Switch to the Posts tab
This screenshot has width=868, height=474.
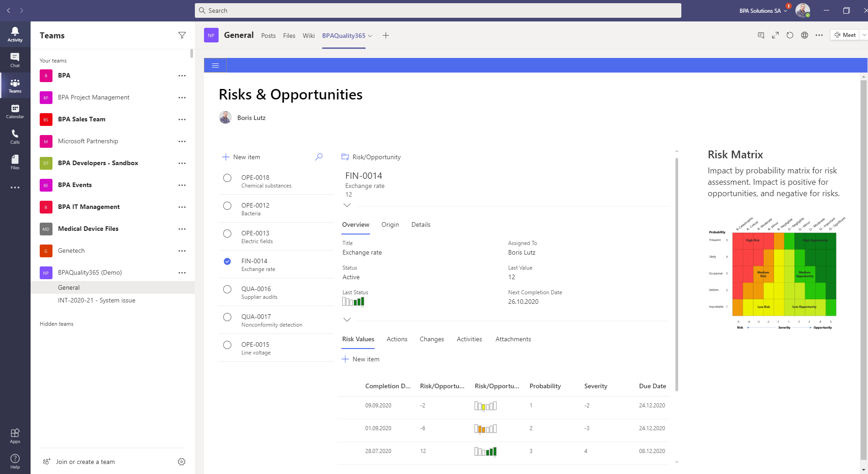(x=268, y=36)
